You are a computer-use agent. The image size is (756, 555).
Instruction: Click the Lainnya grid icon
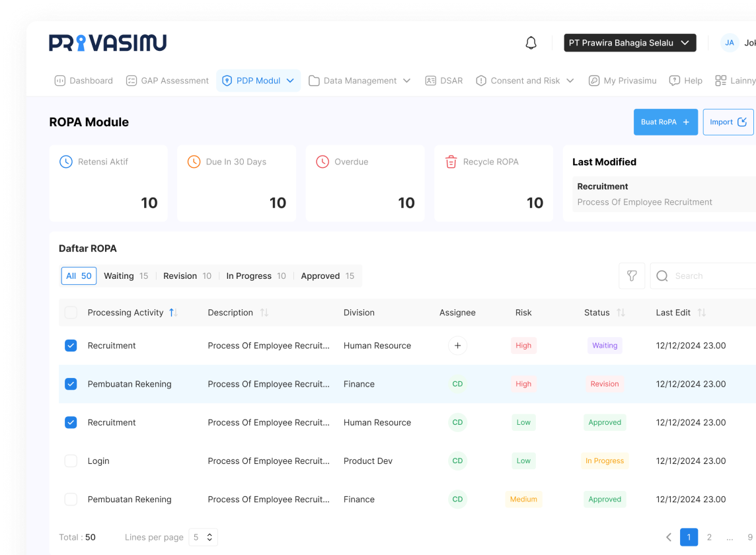720,81
